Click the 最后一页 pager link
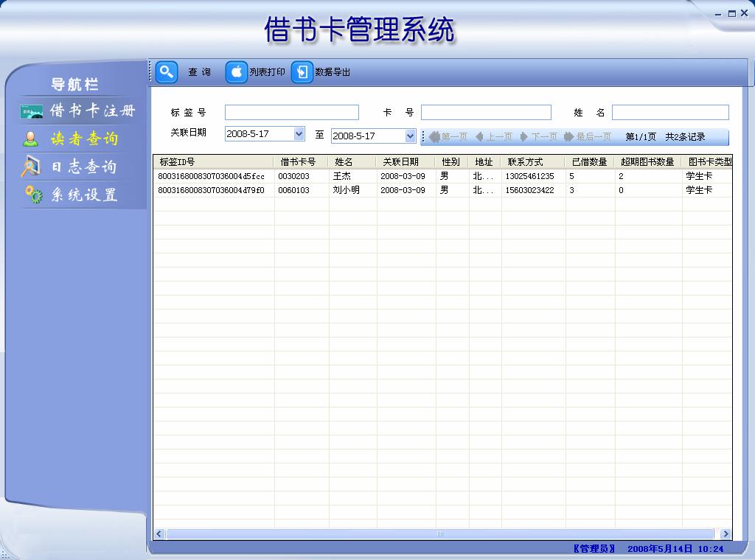Screen dimensions: 755x560 [x=594, y=136]
